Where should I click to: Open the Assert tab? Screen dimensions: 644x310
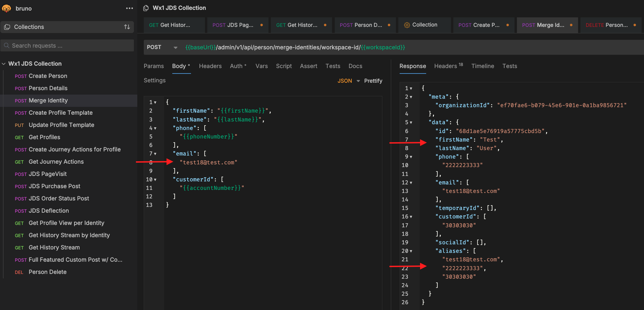pos(309,66)
